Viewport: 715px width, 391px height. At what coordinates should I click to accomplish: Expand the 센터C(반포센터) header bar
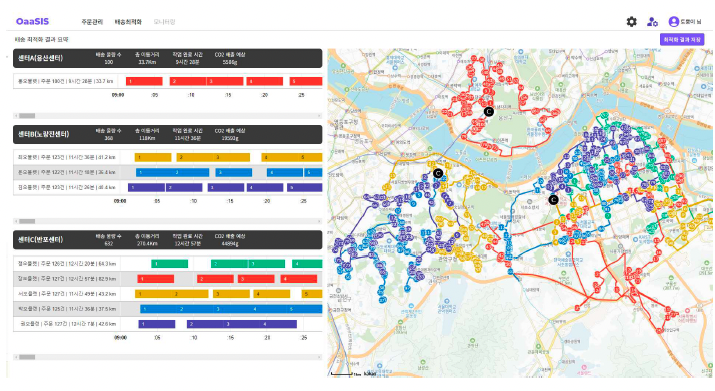click(167, 240)
